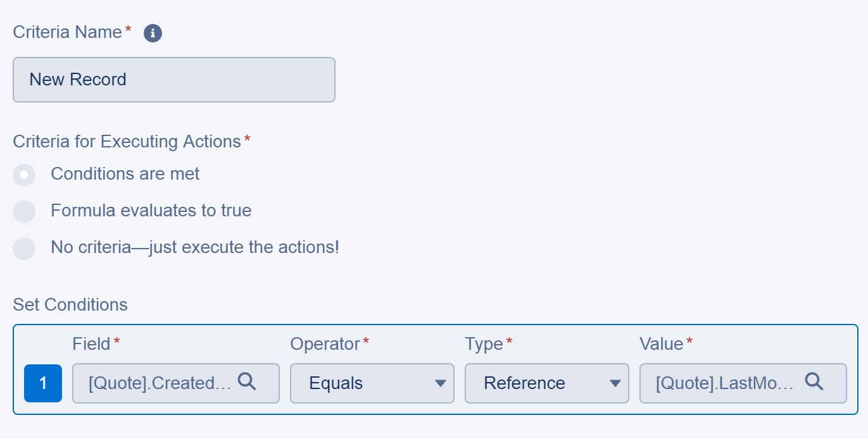Click the "Criteria for Executing Actions" label
The height and width of the screenshot is (439, 868).
click(x=127, y=141)
